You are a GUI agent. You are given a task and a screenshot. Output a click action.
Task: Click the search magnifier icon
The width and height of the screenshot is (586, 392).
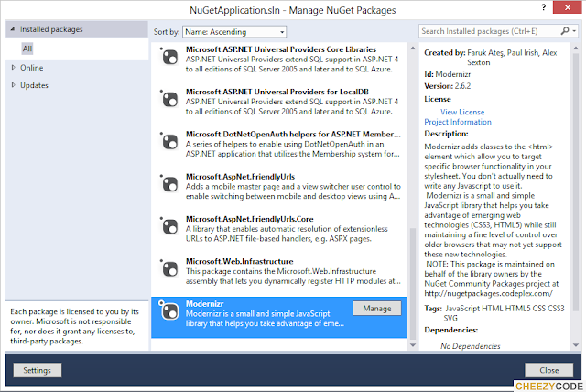565,31
